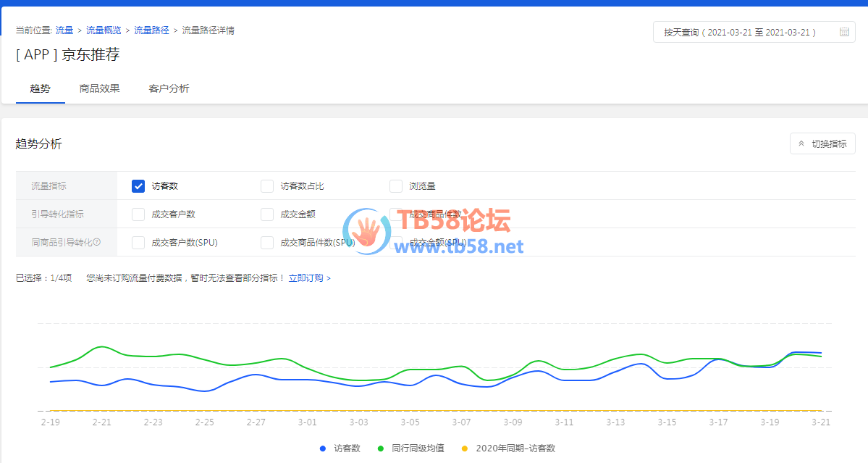Tick the 浏览量 checkbox
This screenshot has height=463, width=868.
pyautogui.click(x=396, y=186)
